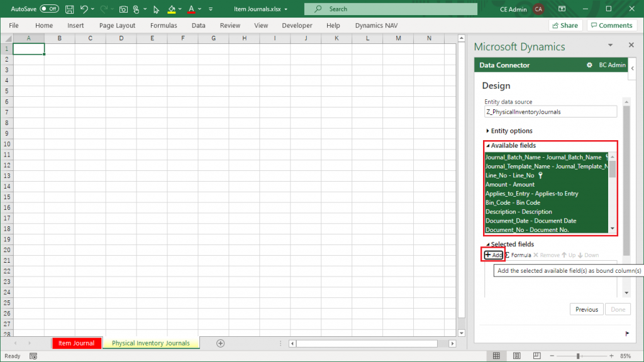This screenshot has height=362, width=644.
Task: Open Data Connector settings gear
Action: pos(589,65)
